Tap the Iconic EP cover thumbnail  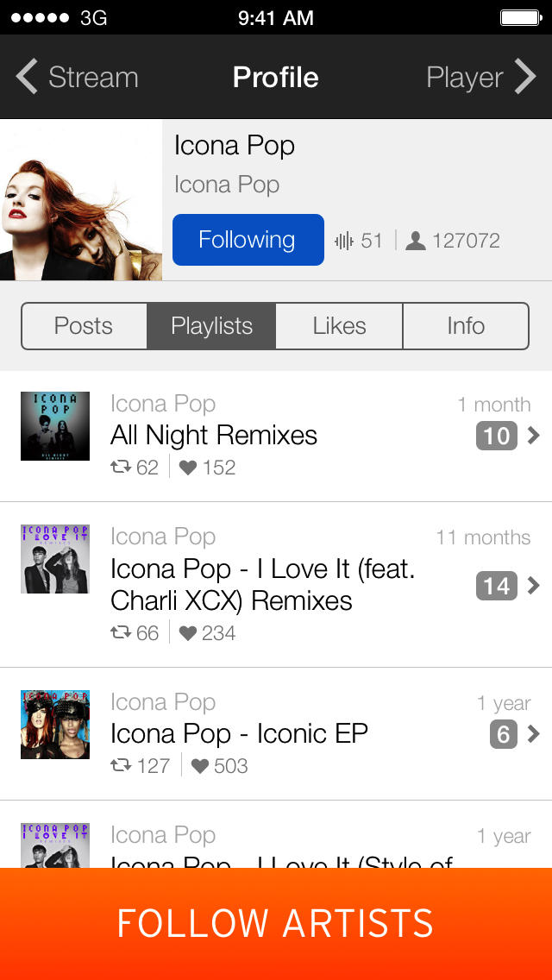pos(55,725)
